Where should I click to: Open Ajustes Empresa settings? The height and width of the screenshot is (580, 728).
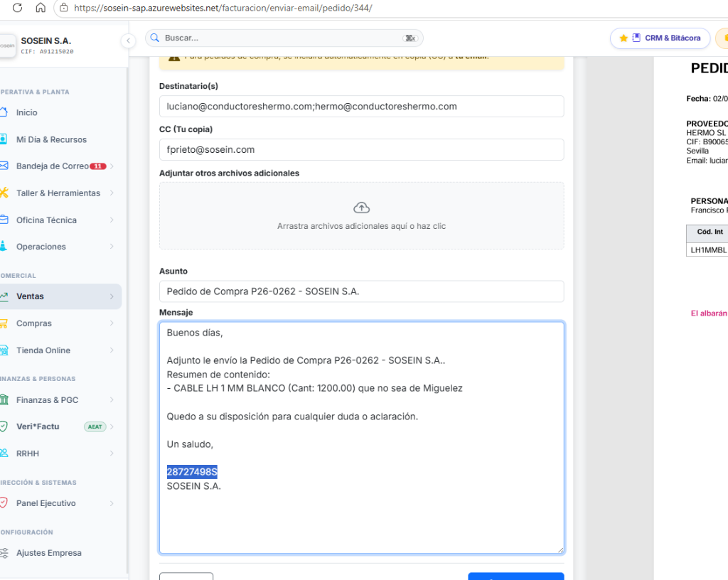coord(61,552)
